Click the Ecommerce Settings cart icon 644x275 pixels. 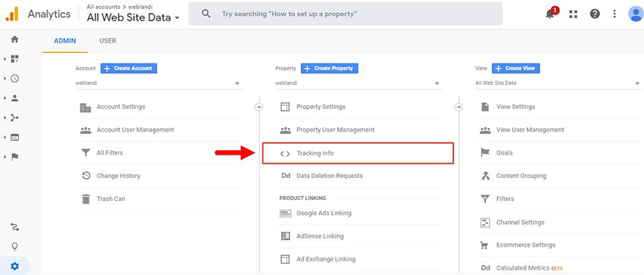click(485, 245)
